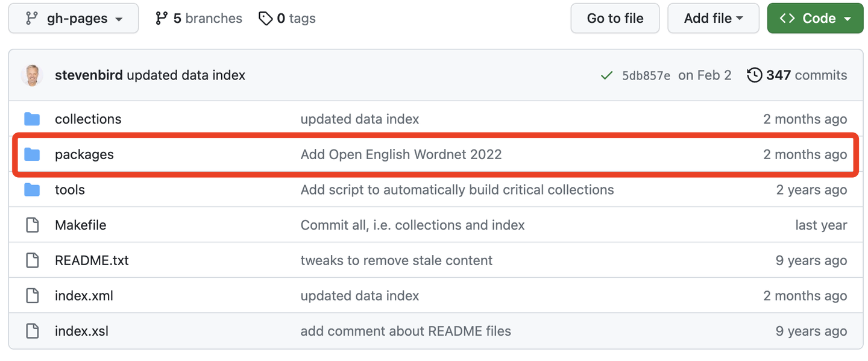
Task: Open the gh-pages branch dropdown
Action: pos(74,19)
